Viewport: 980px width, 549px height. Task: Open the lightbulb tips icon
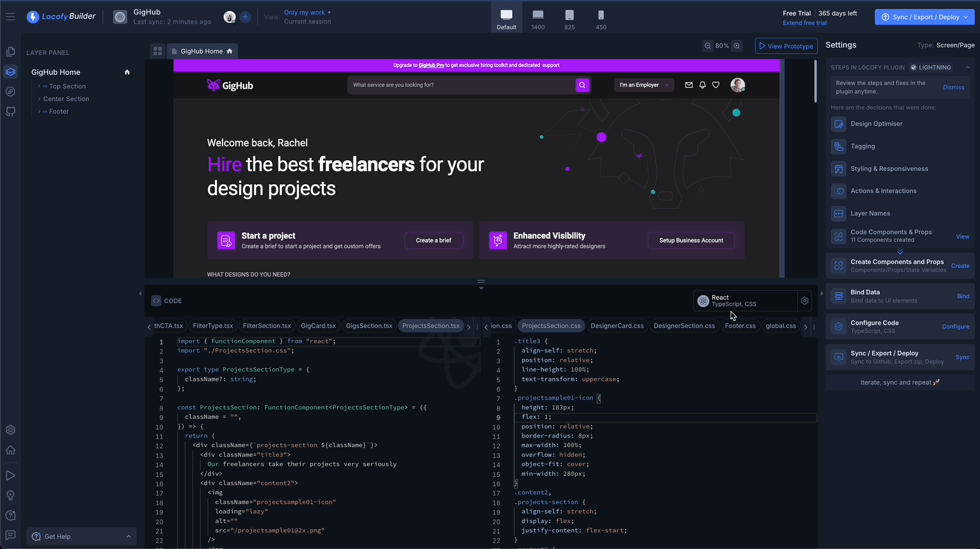pyautogui.click(x=11, y=495)
